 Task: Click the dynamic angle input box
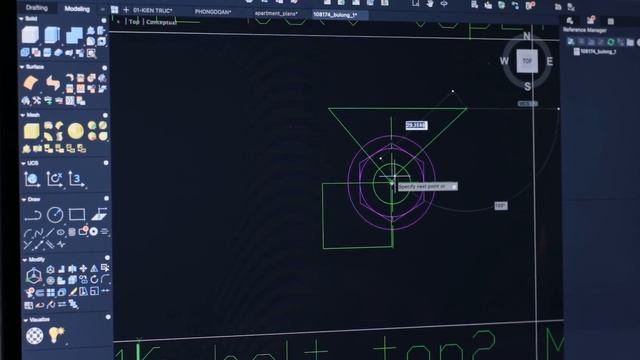[x=501, y=206]
